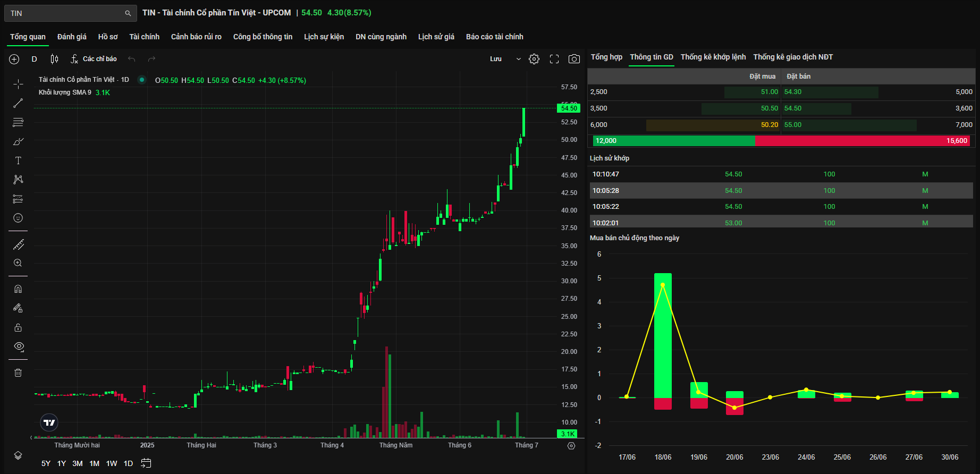Image resolution: width=980 pixels, height=474 pixels.
Task: Open the Tổng quan tab
Action: [x=28, y=37]
